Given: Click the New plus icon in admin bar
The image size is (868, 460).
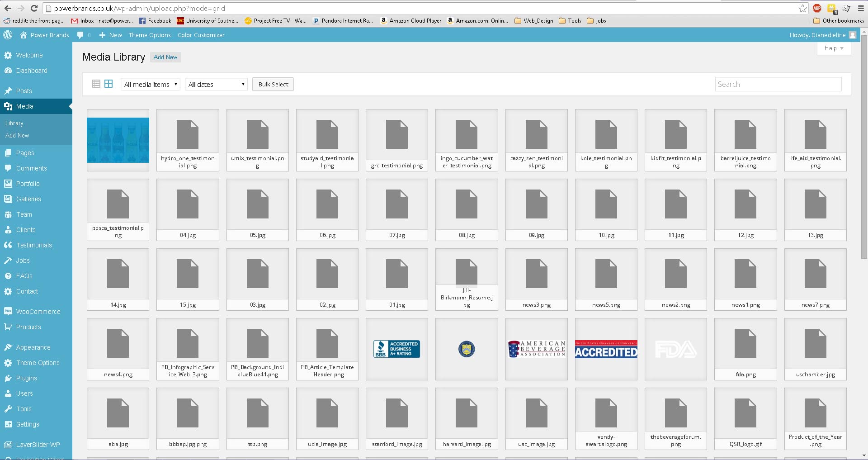Looking at the screenshot, I should point(102,35).
